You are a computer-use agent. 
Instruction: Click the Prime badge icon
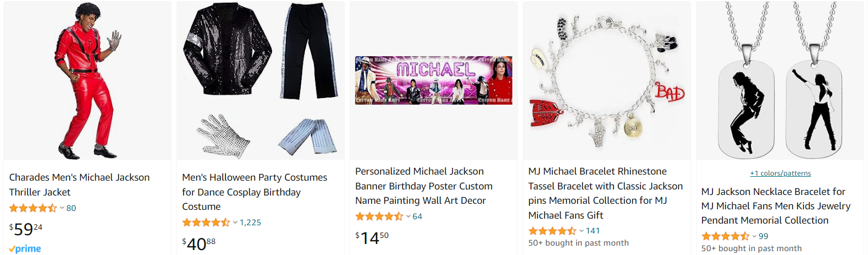pyautogui.click(x=25, y=249)
